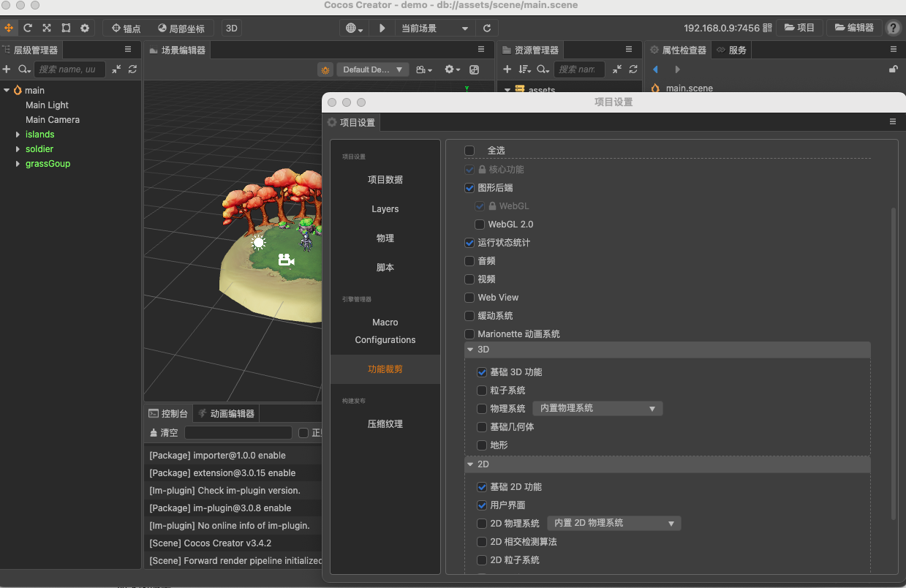Open Layers in project settings
This screenshot has width=906, height=588.
[x=385, y=209]
